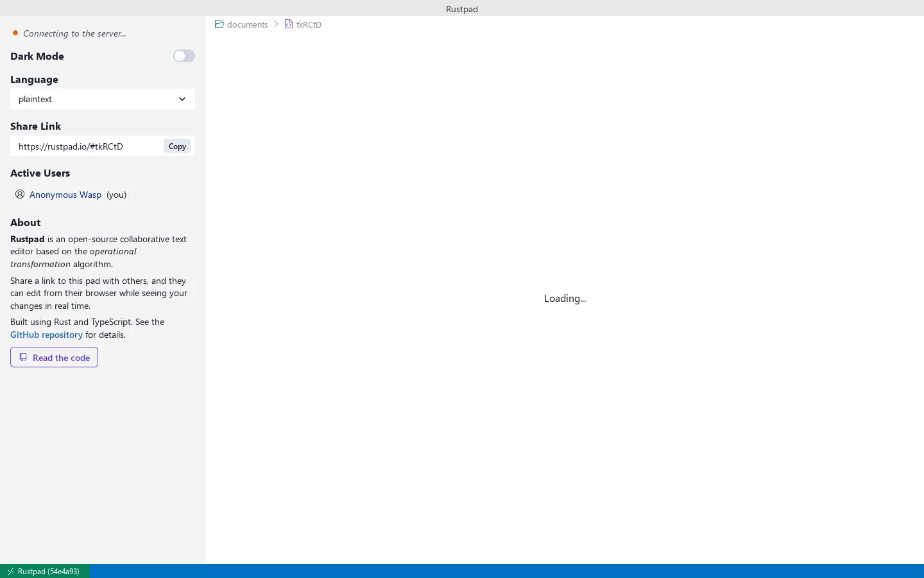Click the Connecting to the server status text
924x578 pixels.
click(x=74, y=33)
